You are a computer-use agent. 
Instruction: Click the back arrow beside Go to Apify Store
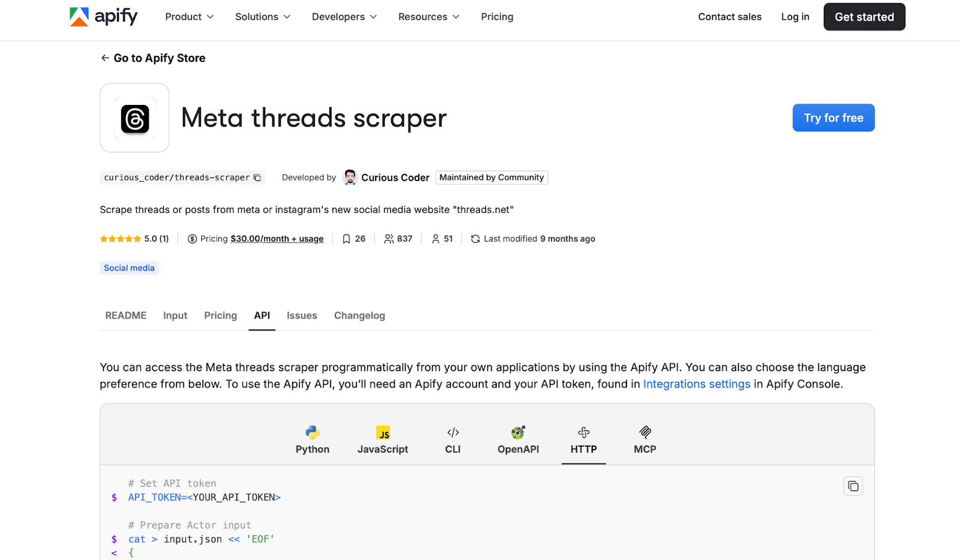105,58
